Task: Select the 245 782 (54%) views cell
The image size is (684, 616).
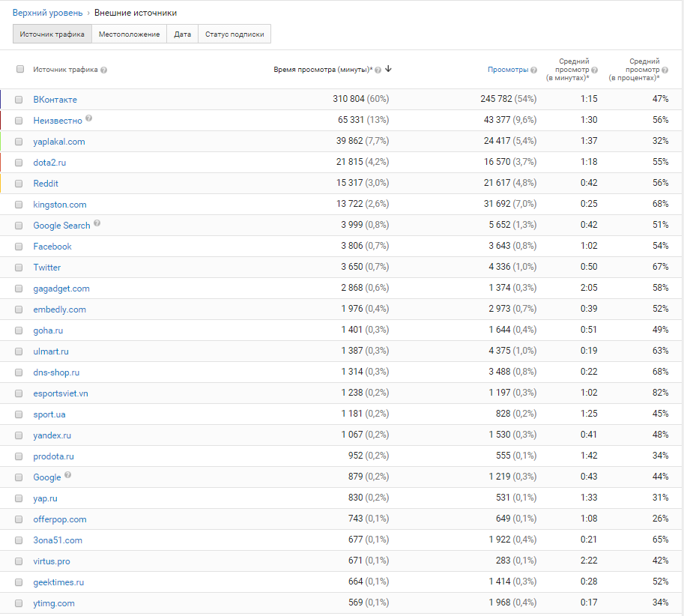Action: pos(509,99)
